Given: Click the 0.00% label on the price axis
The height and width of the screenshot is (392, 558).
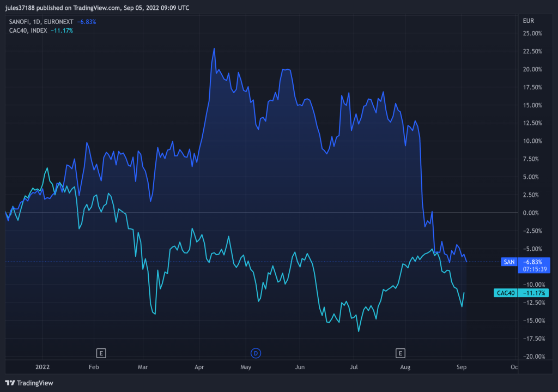Looking at the screenshot, I should [531, 213].
